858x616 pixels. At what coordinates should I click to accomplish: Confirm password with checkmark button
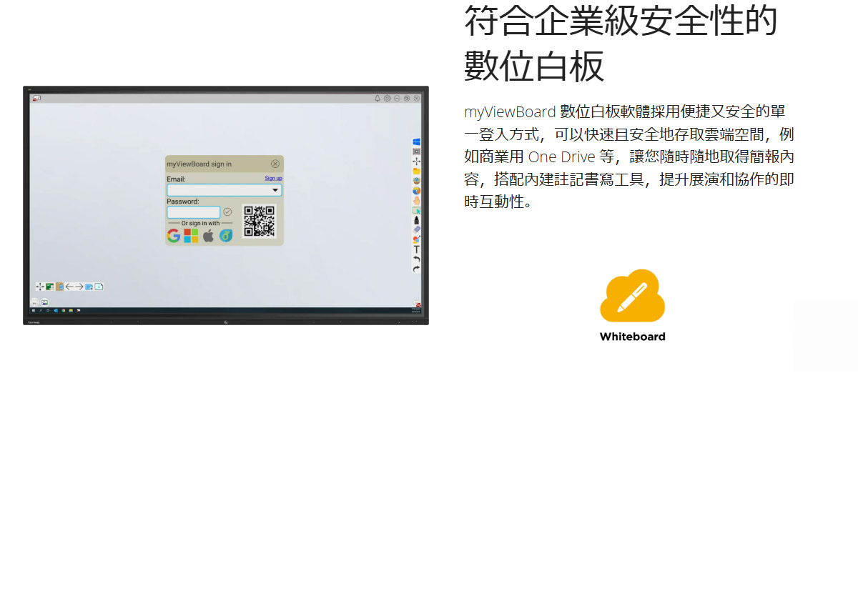tap(227, 212)
